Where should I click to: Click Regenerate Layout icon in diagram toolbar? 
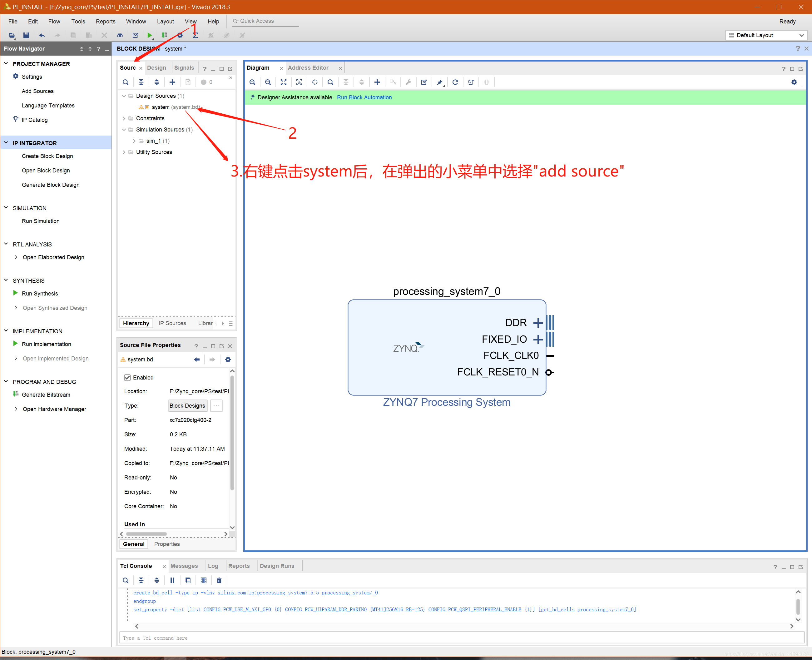click(x=455, y=82)
